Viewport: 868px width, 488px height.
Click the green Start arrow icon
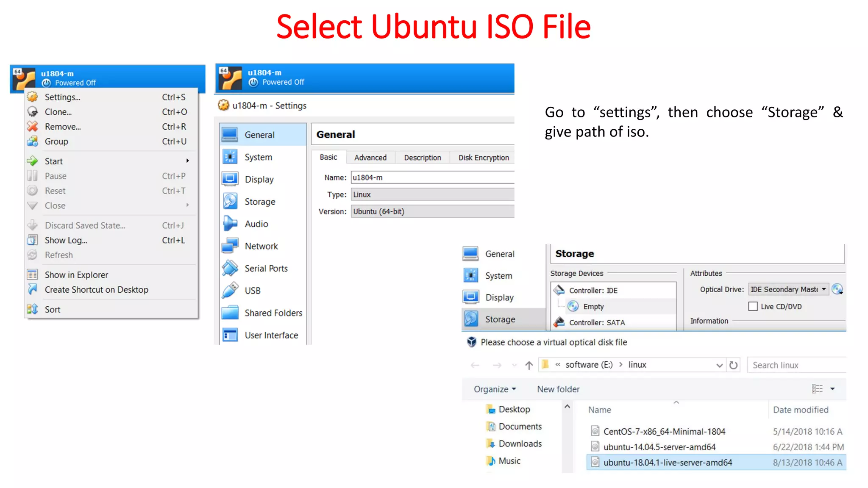33,161
